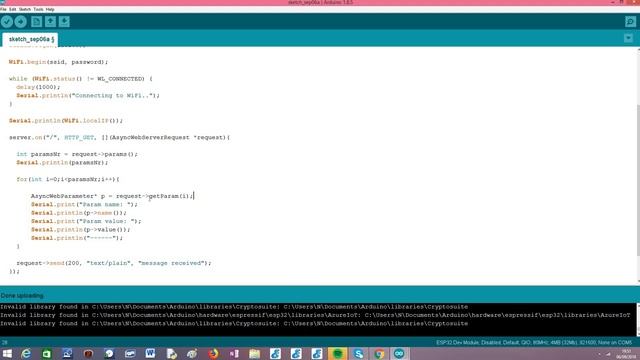Image resolution: width=640 pixels, height=360 pixels.
Task: Click the WiFi.begin(ssid, password) line
Action: (58, 62)
